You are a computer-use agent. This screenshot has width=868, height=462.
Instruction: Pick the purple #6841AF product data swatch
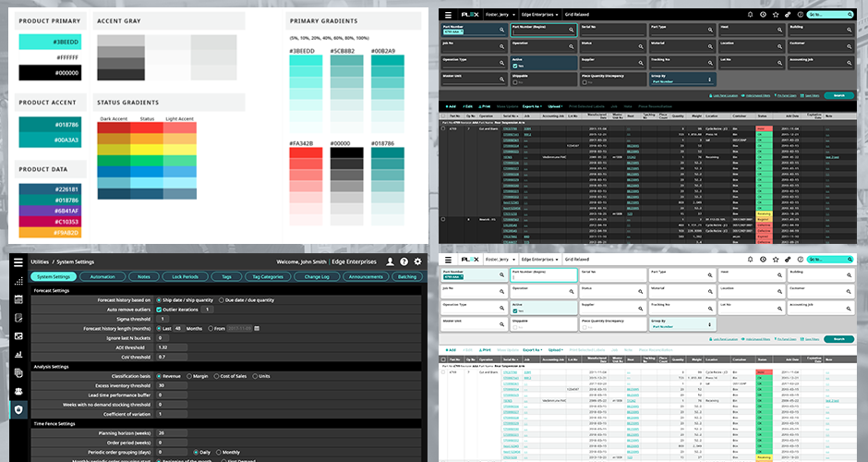tap(49, 211)
